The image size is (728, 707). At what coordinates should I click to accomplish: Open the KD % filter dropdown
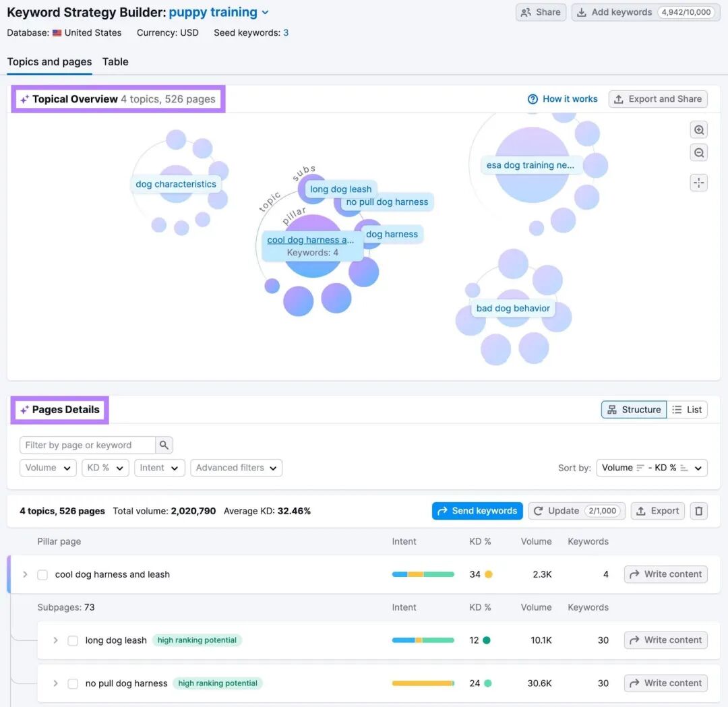pyautogui.click(x=105, y=468)
